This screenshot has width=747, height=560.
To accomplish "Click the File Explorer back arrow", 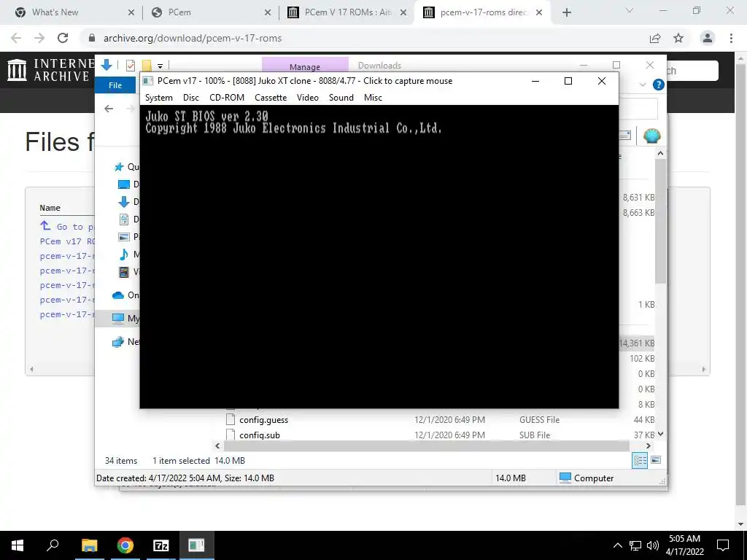I will [x=109, y=109].
